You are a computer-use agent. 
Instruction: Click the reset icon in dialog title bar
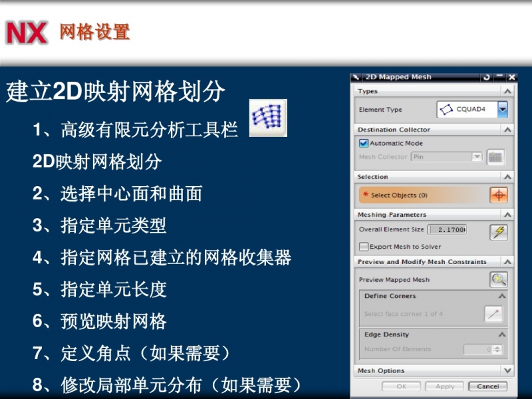tap(487, 77)
